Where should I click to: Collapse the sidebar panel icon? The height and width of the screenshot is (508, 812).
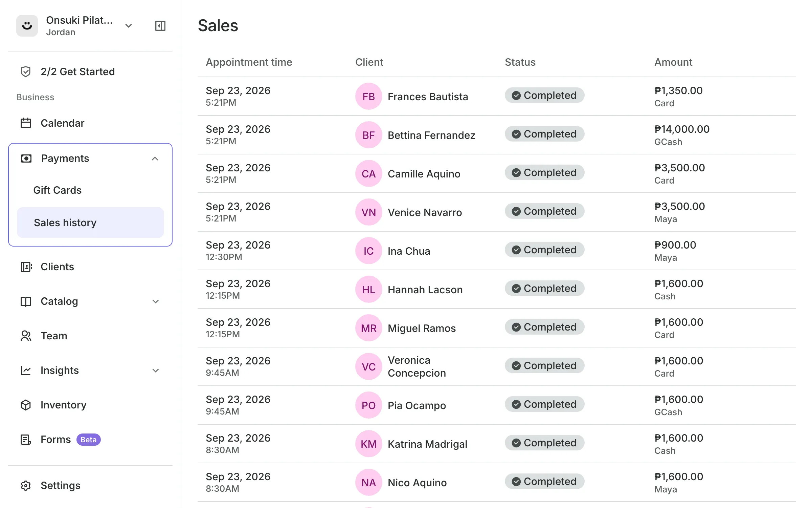pos(160,26)
